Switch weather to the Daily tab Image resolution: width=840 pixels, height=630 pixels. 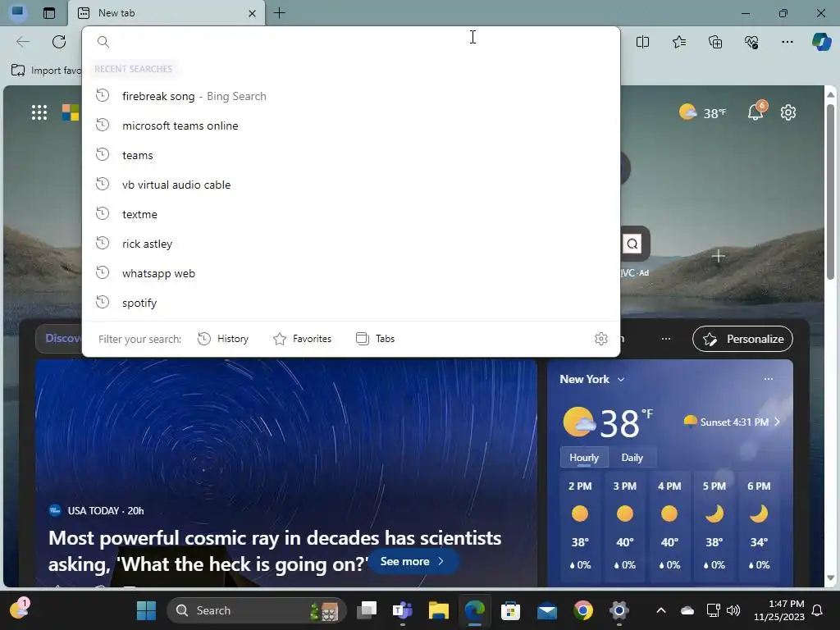point(632,458)
